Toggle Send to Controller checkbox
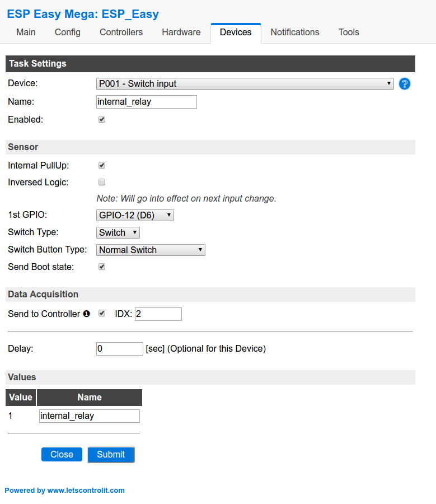This screenshot has width=436, height=504. (102, 314)
